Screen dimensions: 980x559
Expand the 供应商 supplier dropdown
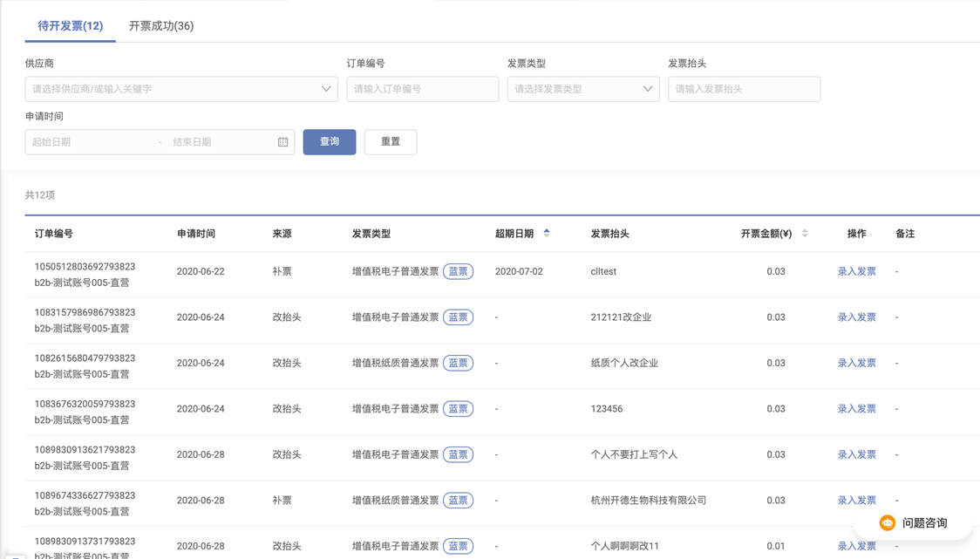click(x=181, y=89)
